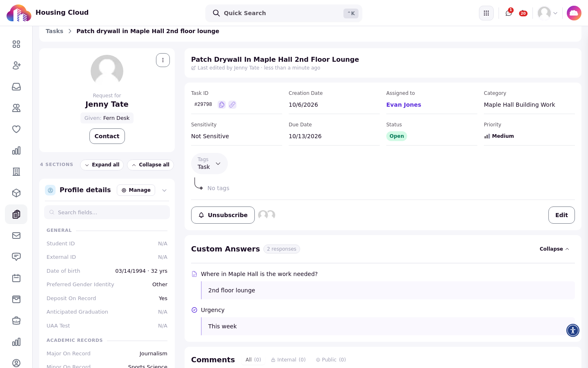Click the Open status badge

(396, 136)
